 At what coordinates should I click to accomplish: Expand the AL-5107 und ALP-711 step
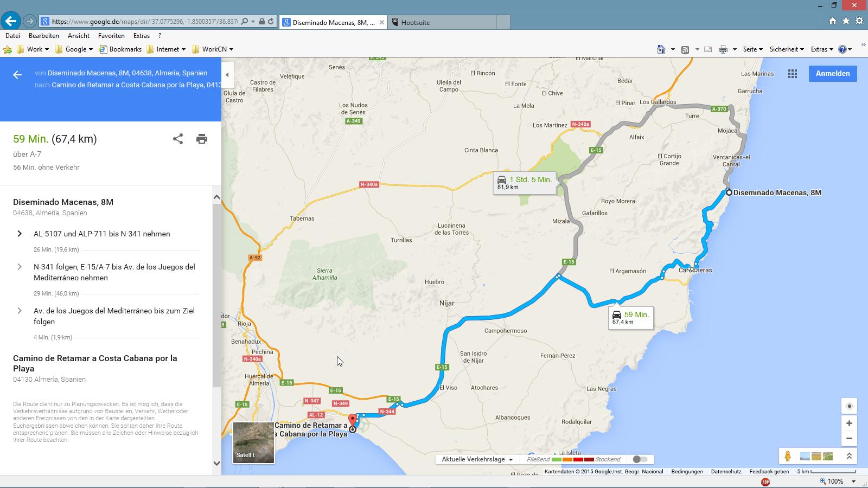point(20,234)
